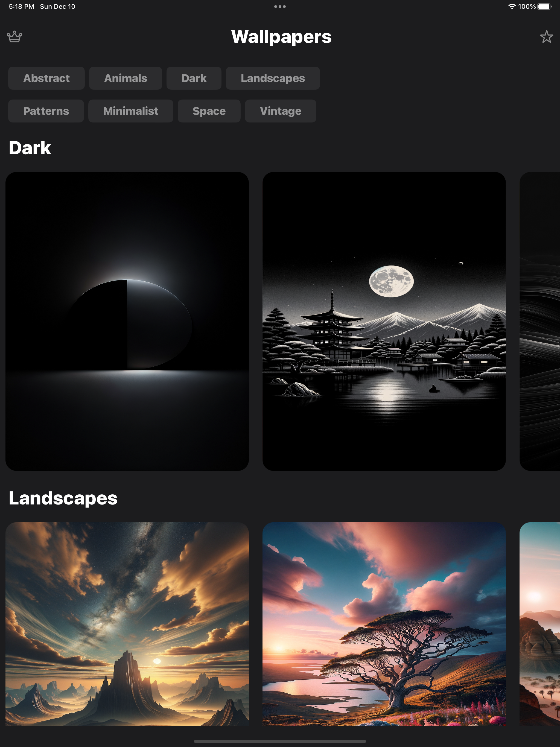This screenshot has width=560, height=747.
Task: Open the dark wavy lines wallpaper
Action: pyautogui.click(x=540, y=321)
